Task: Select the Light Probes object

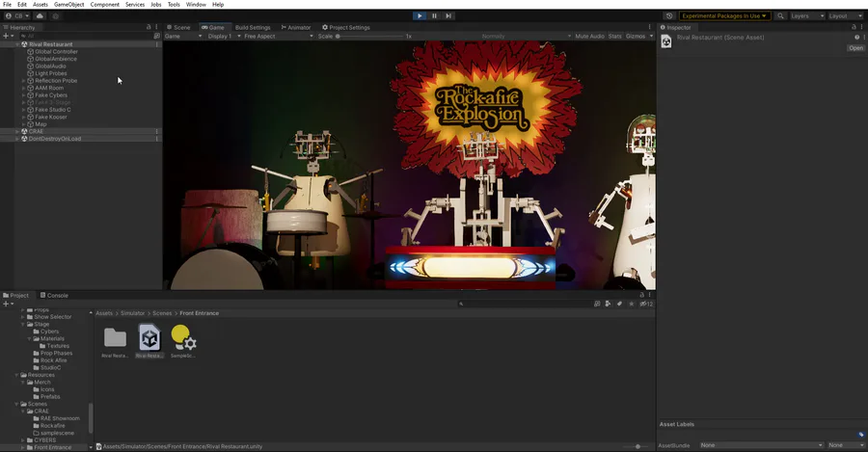Action: point(47,73)
